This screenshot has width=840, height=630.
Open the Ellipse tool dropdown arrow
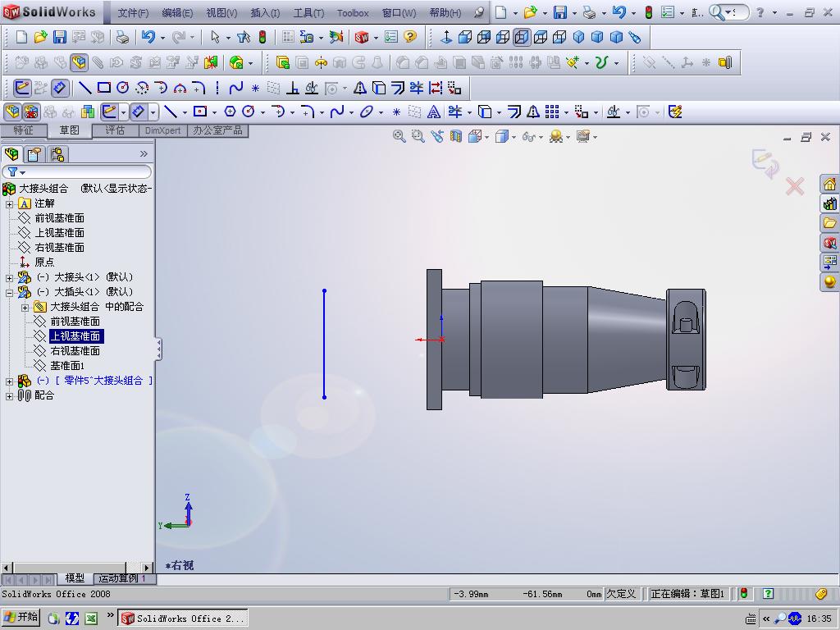(381, 112)
